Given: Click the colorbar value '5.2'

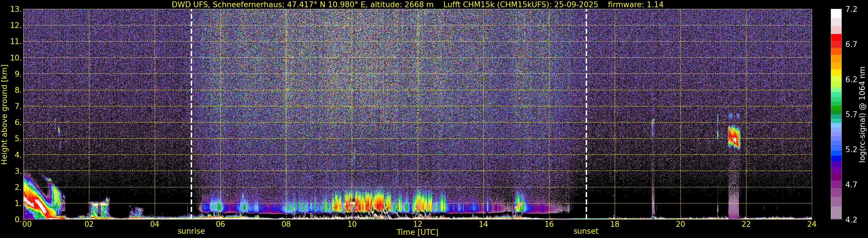Looking at the screenshot, I should click(851, 149).
